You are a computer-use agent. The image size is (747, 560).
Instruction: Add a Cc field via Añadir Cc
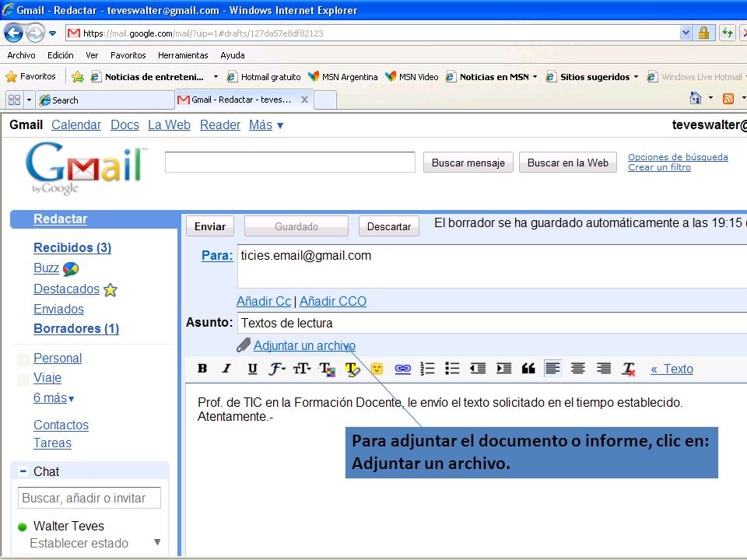pos(264,301)
